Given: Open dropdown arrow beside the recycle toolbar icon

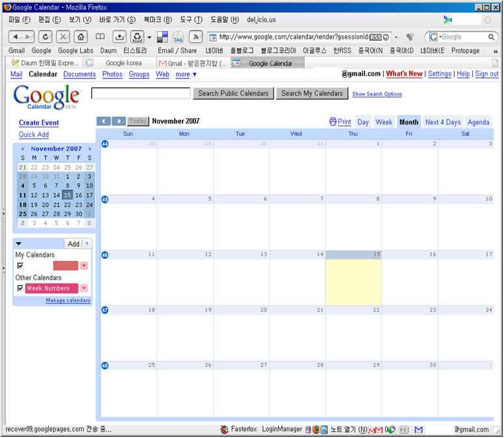Looking at the screenshot, I should tap(149, 37).
